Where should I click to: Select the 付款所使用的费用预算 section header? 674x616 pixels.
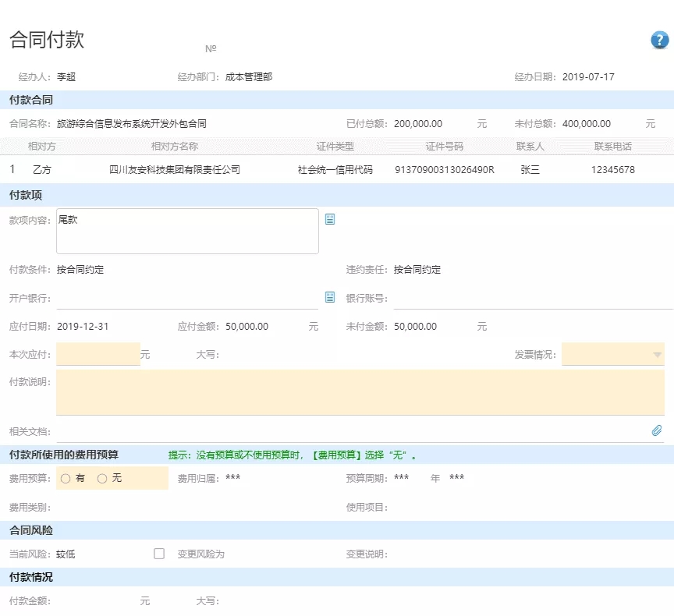pos(64,455)
